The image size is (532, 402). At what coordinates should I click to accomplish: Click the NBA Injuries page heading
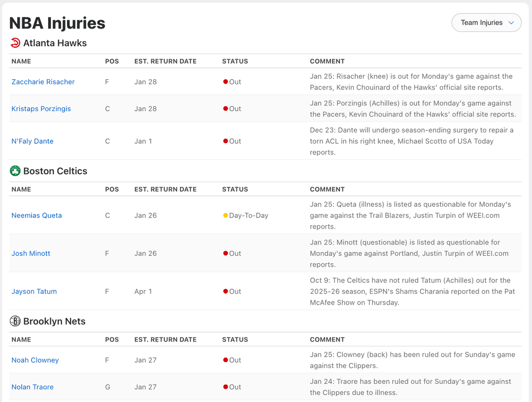57,23
